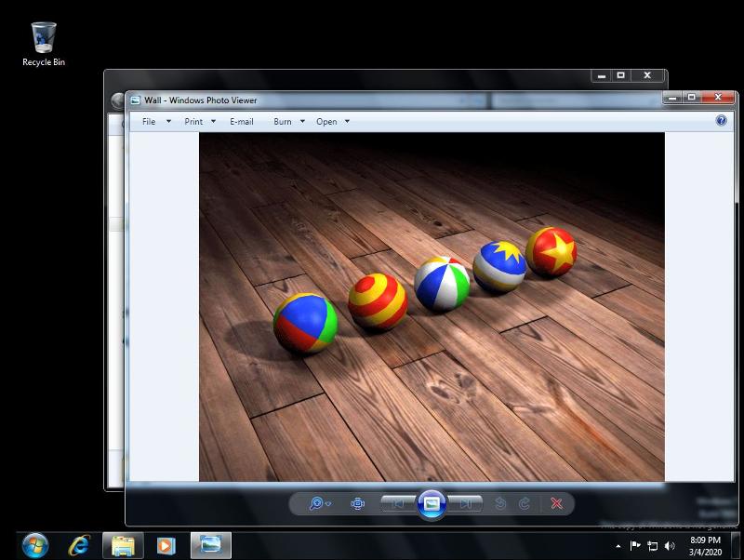This screenshot has width=744, height=560.
Task: Go to the previous photo
Action: (x=398, y=503)
